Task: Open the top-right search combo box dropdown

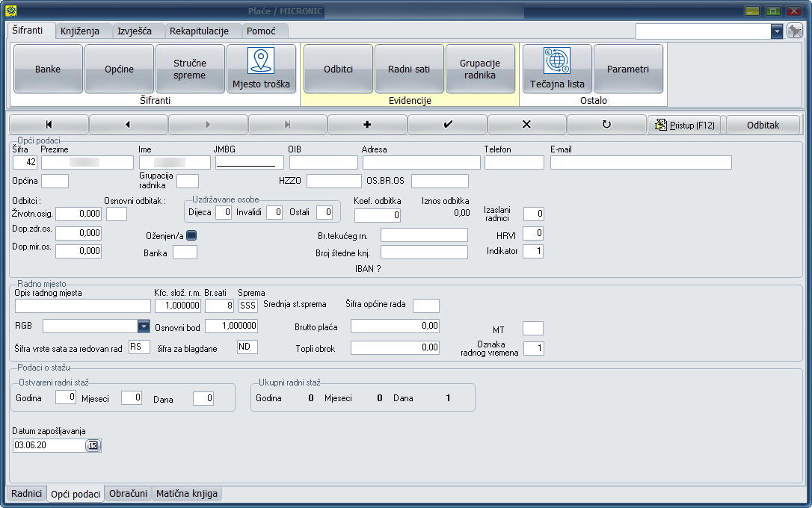Action: 777,31
